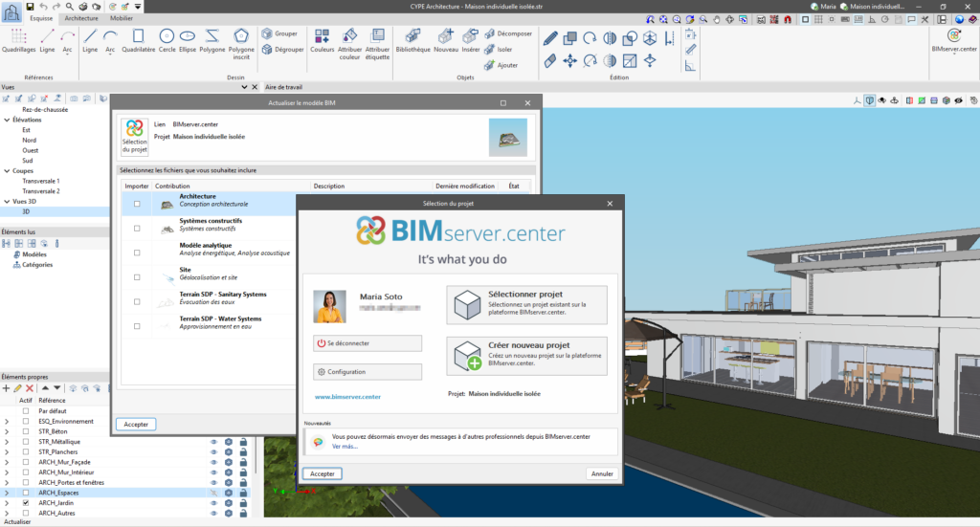Pick the Ellipse drawing tool
Screen dimensions: 980x527
click(188, 40)
